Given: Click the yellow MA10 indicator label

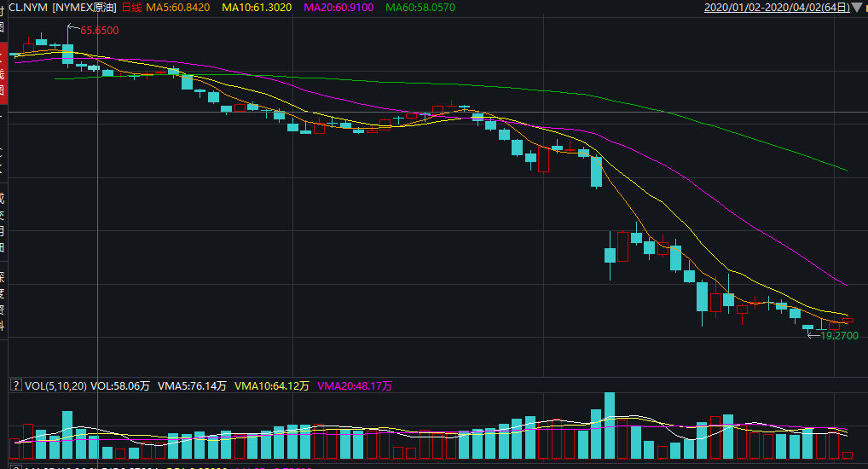Looking at the screenshot, I should [256, 8].
